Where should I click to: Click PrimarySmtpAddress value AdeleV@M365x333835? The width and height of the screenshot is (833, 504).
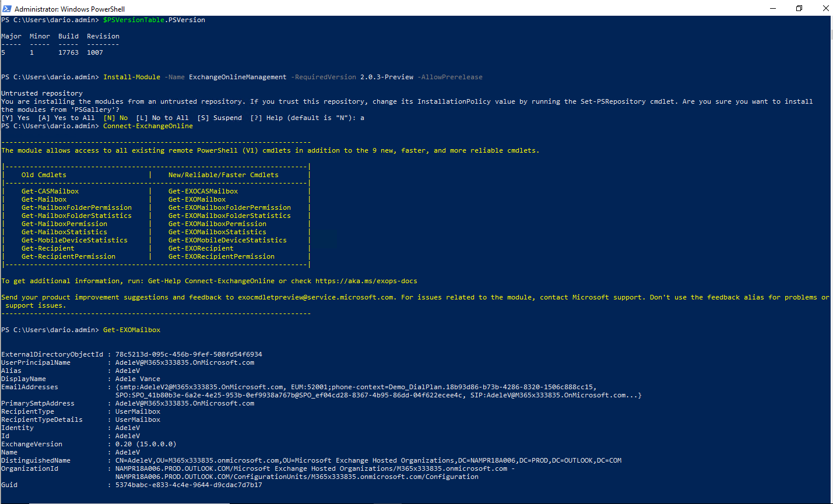(185, 403)
